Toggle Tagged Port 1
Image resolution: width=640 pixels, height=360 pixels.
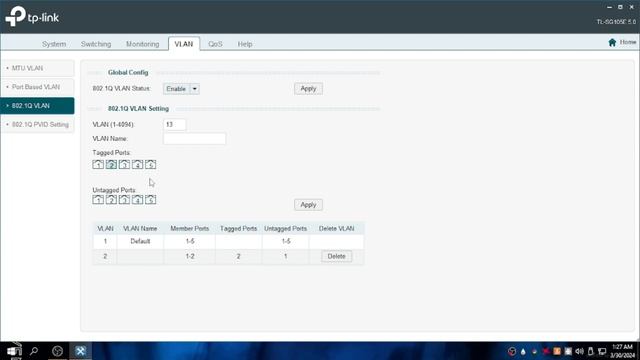98,164
